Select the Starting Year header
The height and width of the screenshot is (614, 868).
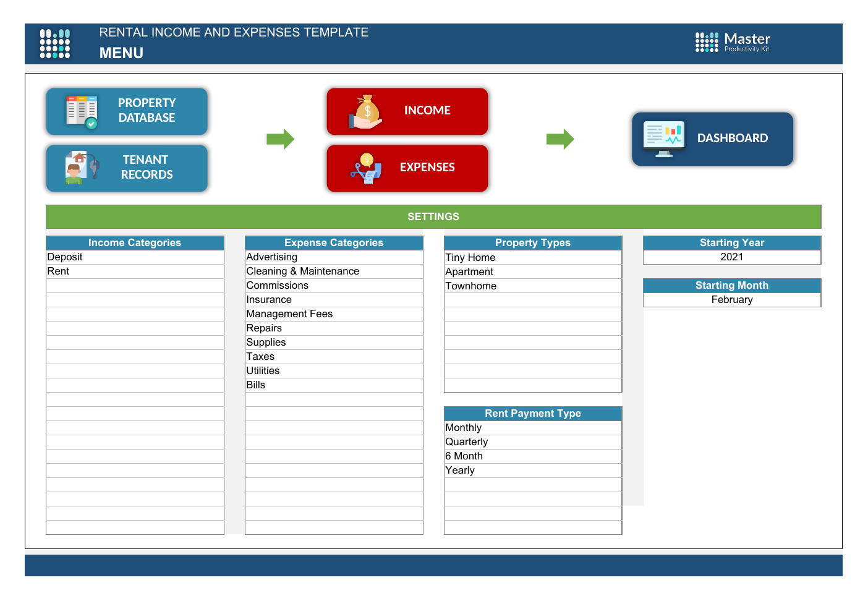pos(732,243)
